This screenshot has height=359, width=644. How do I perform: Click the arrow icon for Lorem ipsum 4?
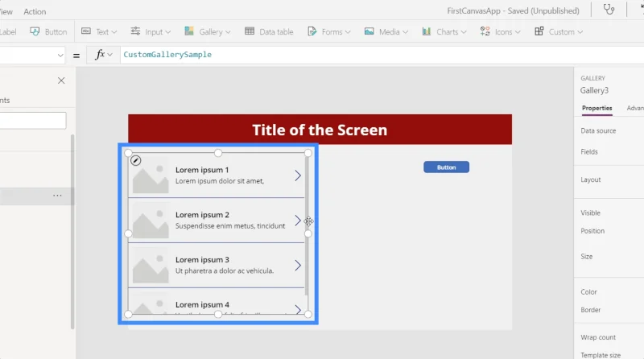tap(298, 309)
